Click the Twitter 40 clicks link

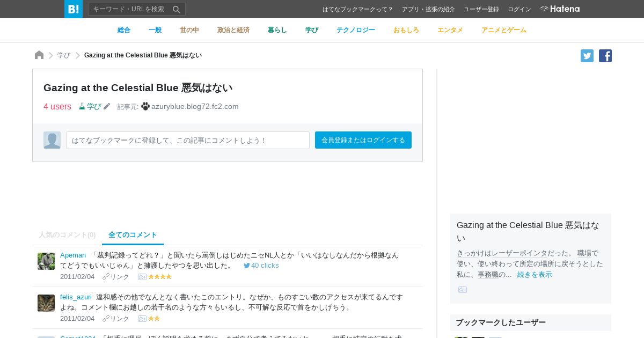(261, 266)
